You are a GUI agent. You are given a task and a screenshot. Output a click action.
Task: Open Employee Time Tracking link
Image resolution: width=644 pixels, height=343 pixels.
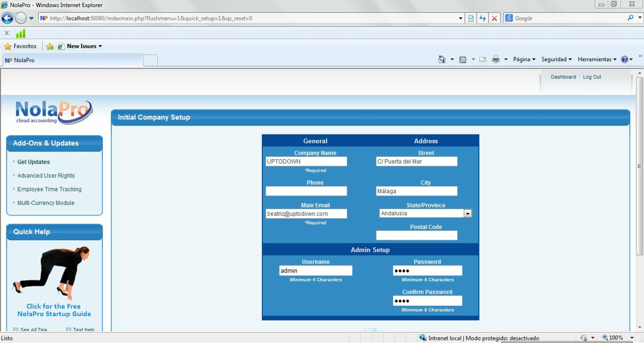(49, 190)
